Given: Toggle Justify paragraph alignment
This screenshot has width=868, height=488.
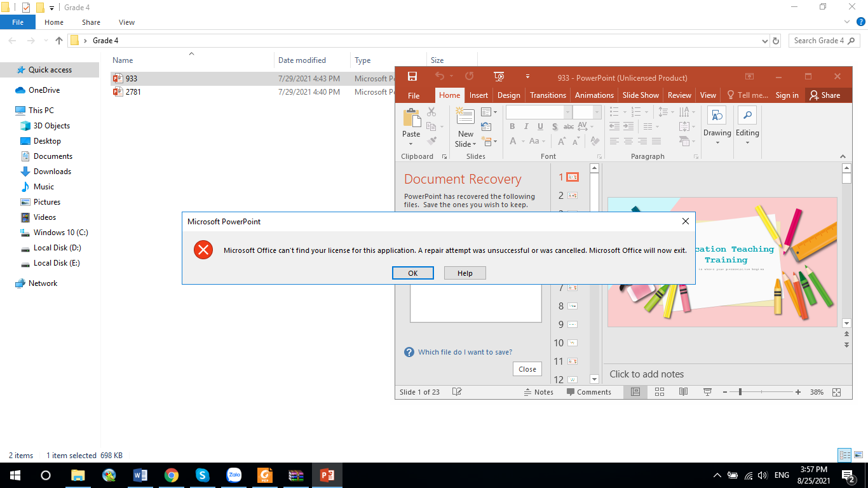Looking at the screenshot, I should 656,141.
